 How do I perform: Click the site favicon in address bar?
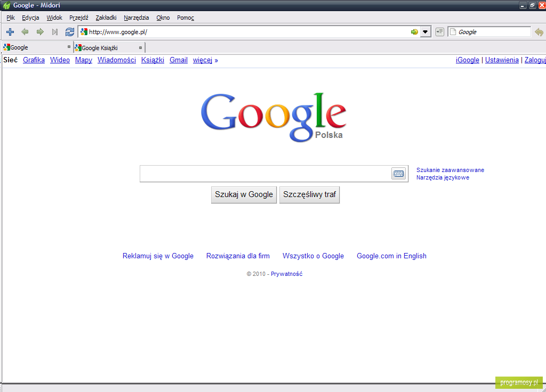coord(84,32)
